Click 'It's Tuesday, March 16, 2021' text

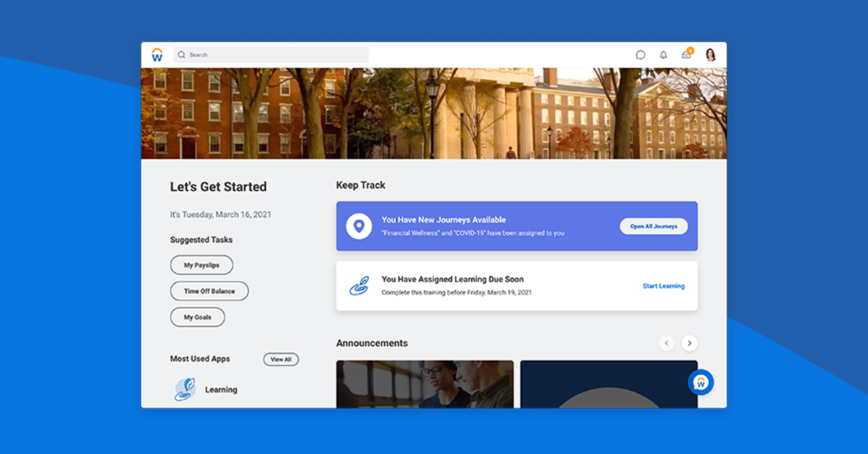point(221,215)
